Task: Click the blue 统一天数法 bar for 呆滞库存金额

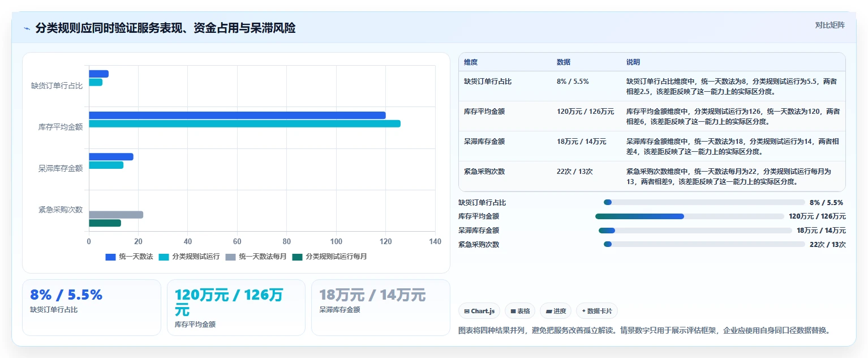Action: click(111, 157)
